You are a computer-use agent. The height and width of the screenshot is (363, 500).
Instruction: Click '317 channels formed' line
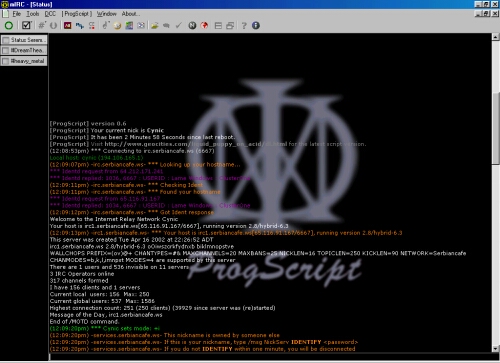79,281
